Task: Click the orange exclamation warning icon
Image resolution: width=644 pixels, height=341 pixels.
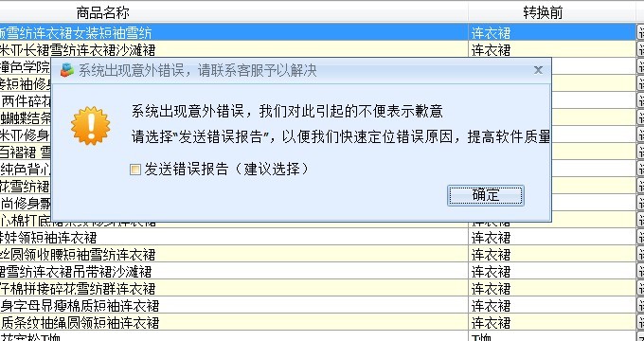Action: click(90, 126)
